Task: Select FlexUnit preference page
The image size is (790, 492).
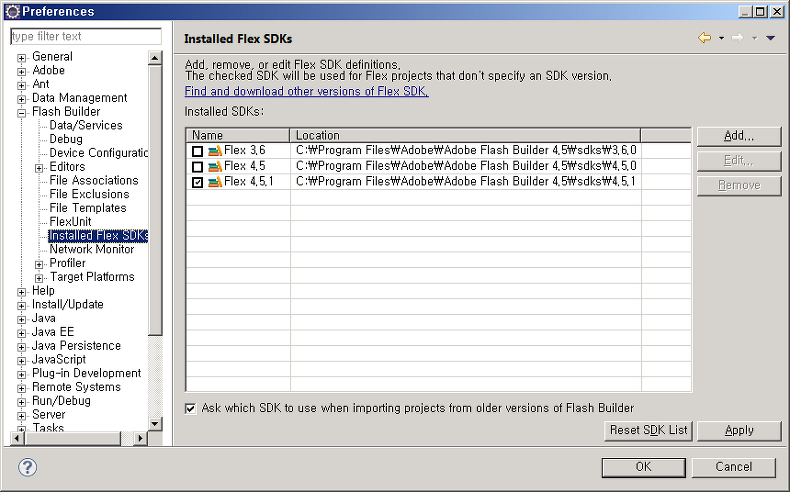Action: [x=70, y=222]
